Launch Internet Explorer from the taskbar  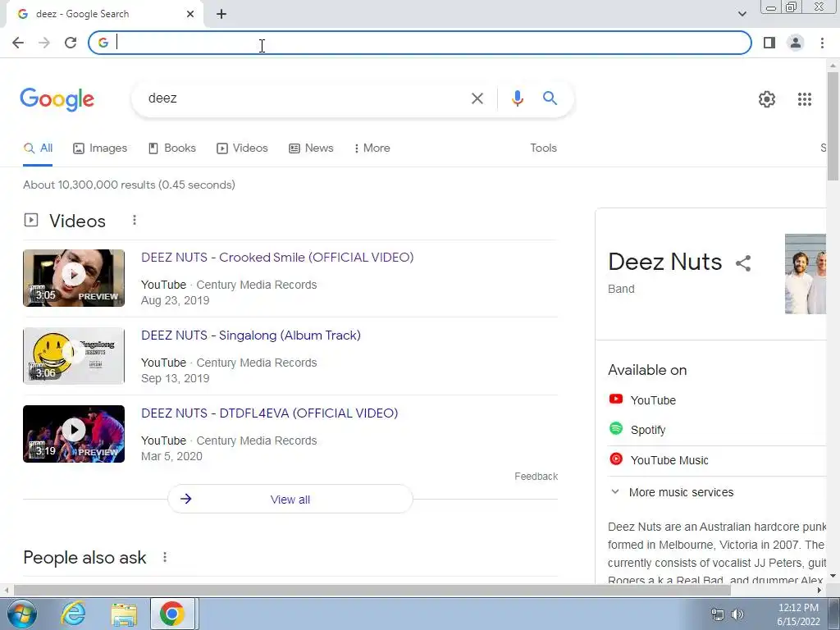pyautogui.click(x=73, y=614)
